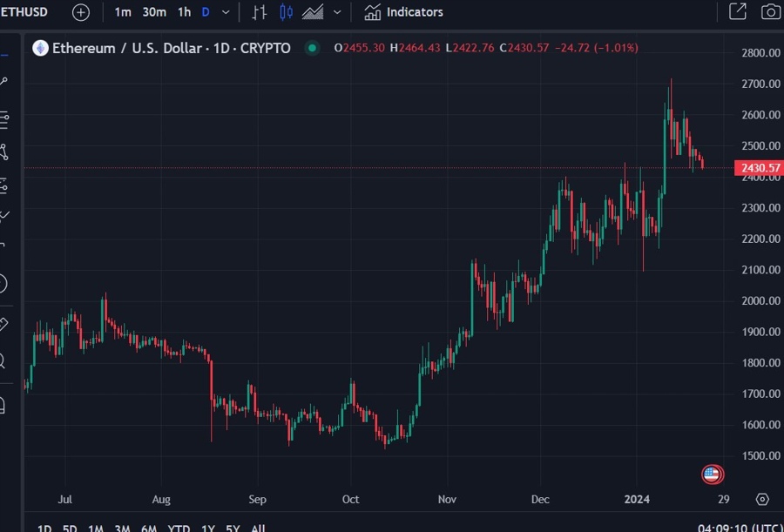This screenshot has width=784, height=532.
Task: Click the Jul label on time axis
Action: (x=65, y=499)
